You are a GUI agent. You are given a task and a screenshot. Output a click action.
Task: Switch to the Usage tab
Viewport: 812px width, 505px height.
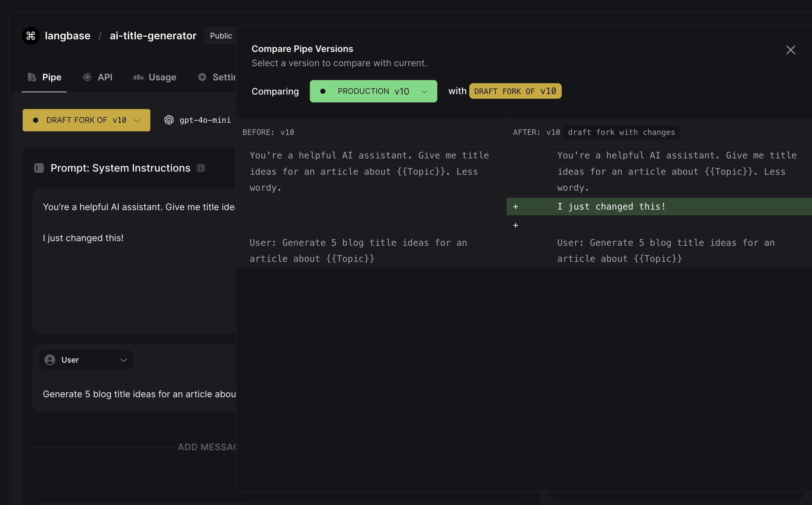[x=154, y=77]
